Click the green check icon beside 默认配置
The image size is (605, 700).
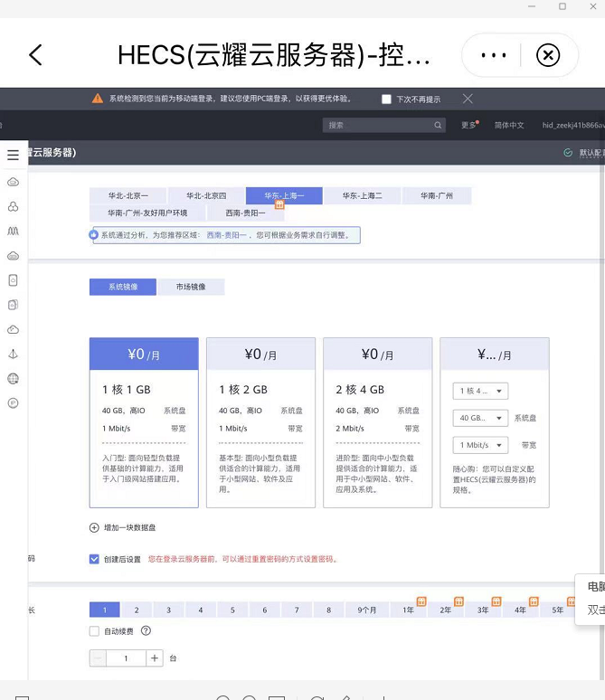[568, 153]
